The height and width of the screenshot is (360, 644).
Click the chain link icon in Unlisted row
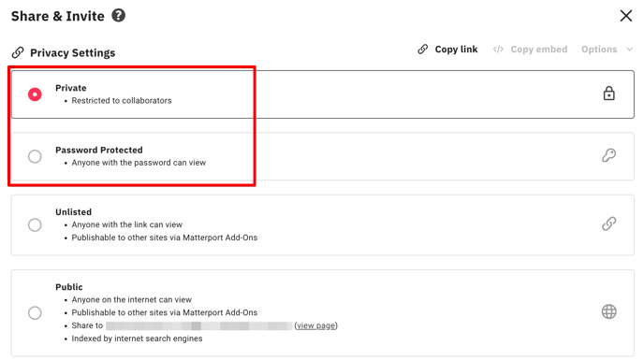coord(608,223)
